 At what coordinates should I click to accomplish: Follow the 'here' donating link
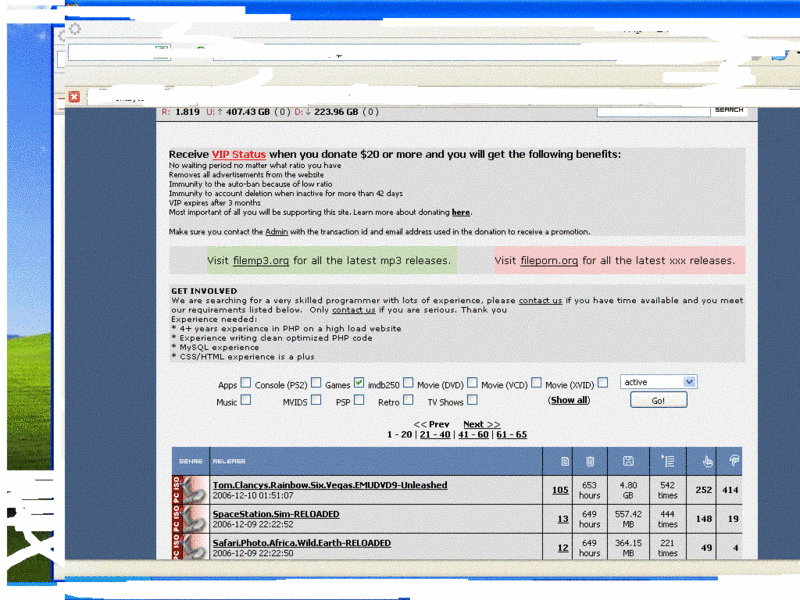pos(461,212)
